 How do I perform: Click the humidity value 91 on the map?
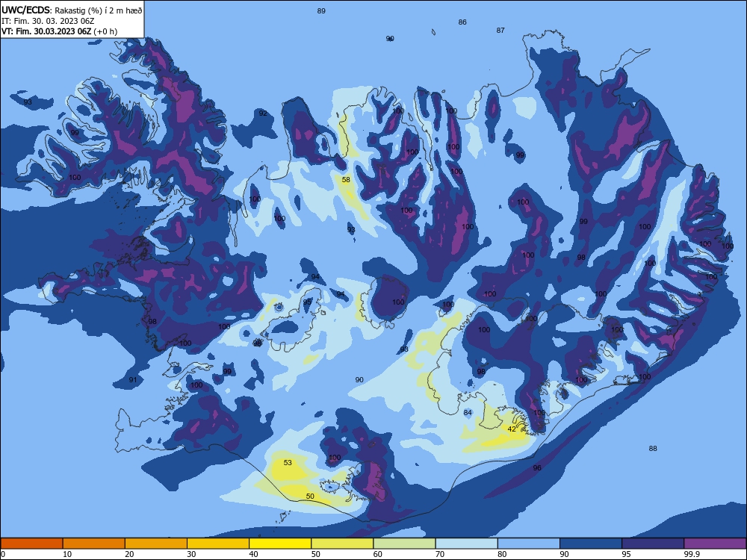pyautogui.click(x=133, y=379)
